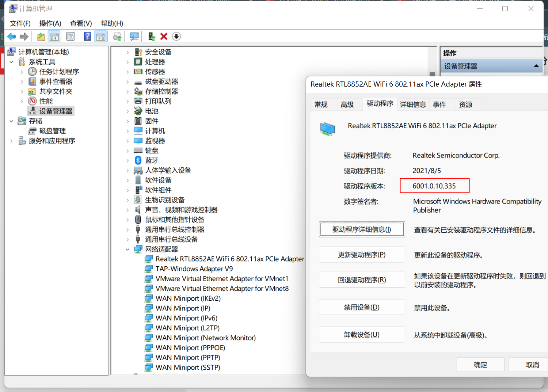
Task: Collapse the 系统工具 tree node
Action: (x=11, y=62)
